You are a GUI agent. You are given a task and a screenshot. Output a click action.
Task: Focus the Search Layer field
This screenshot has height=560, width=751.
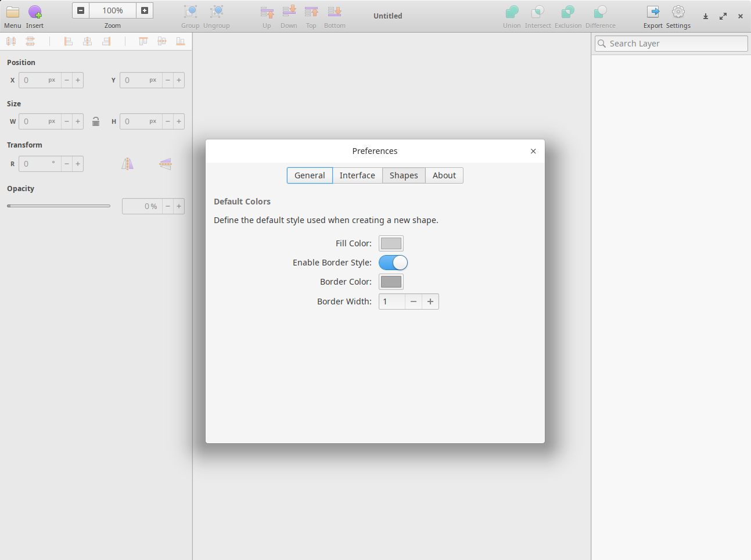pos(671,44)
